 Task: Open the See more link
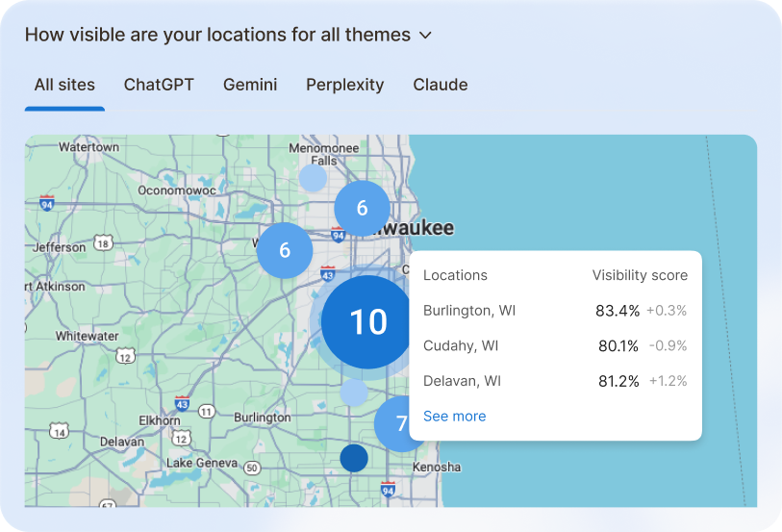pos(454,416)
